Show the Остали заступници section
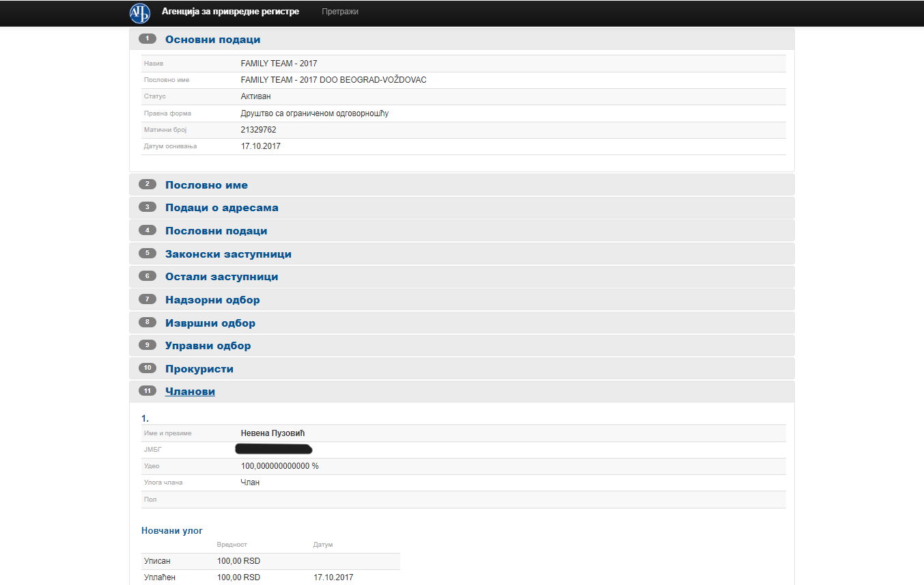924x585 pixels. tap(221, 277)
